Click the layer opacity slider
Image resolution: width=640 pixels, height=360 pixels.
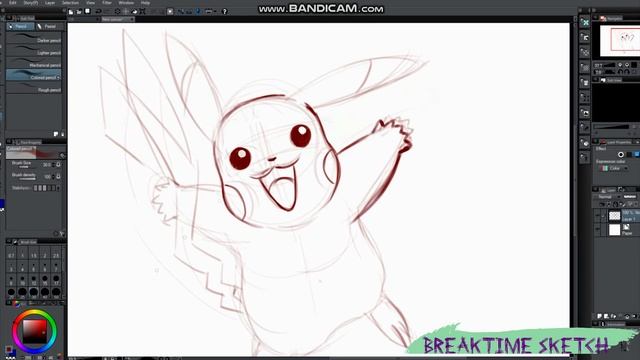tap(630, 197)
